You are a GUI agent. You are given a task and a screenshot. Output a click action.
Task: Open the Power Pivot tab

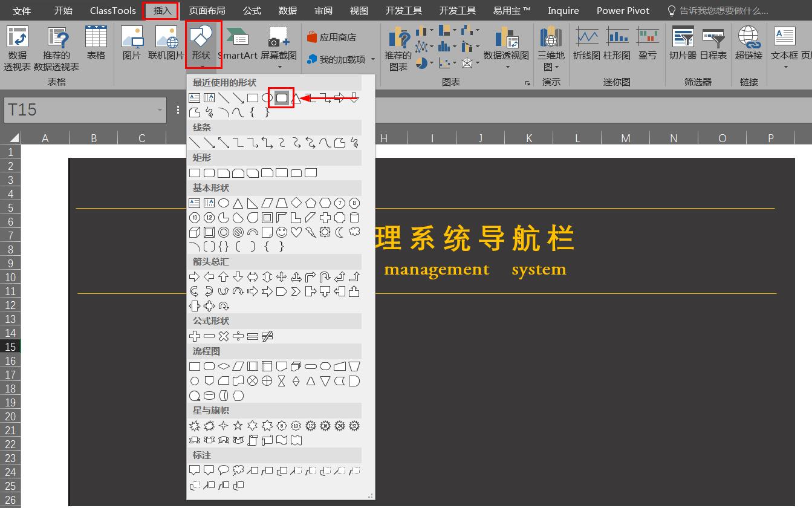click(623, 11)
